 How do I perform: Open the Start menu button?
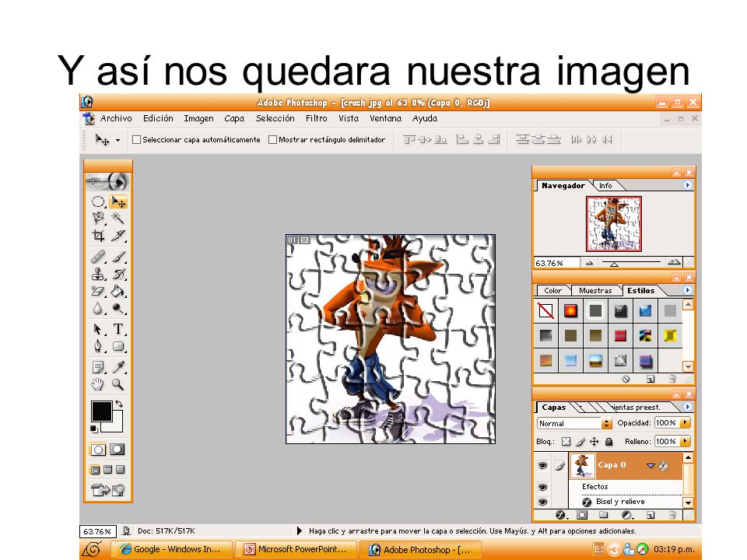point(92,550)
